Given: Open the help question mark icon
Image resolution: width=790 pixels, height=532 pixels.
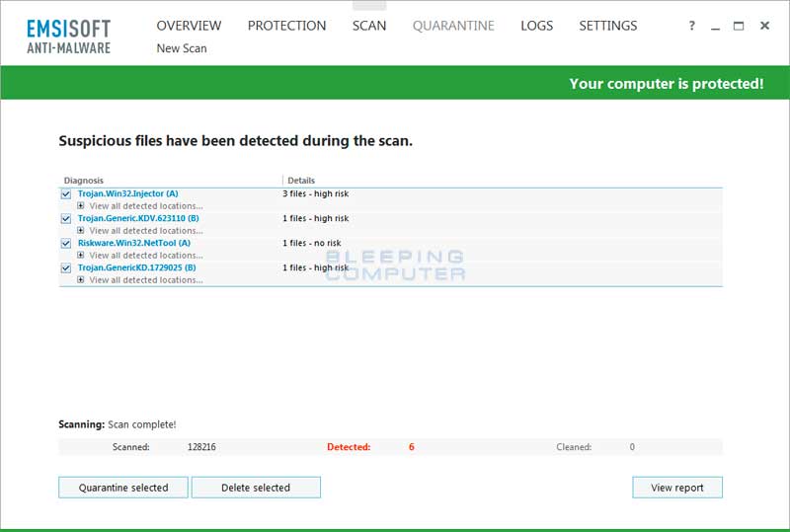Looking at the screenshot, I should 692,26.
